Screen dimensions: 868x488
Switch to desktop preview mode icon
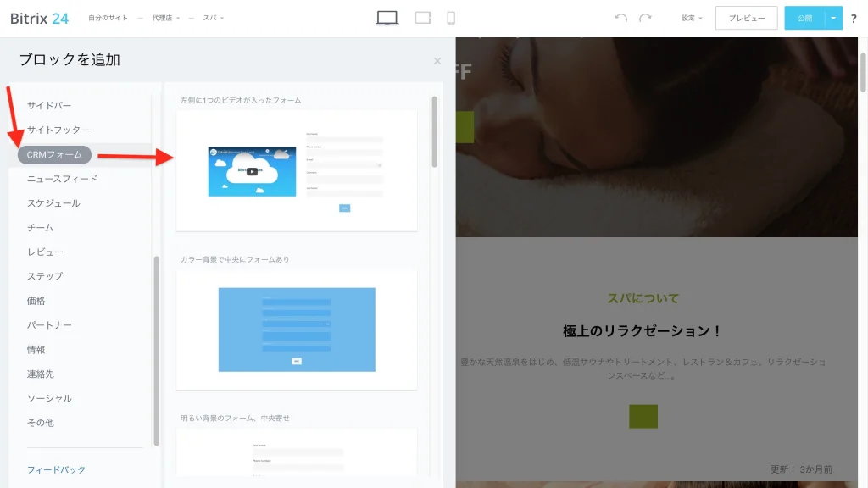click(x=387, y=18)
